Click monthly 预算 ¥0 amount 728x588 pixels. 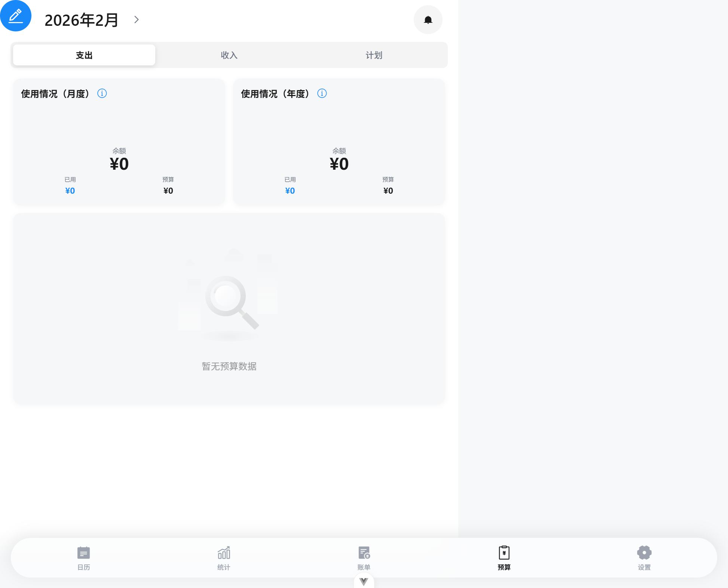point(168,191)
